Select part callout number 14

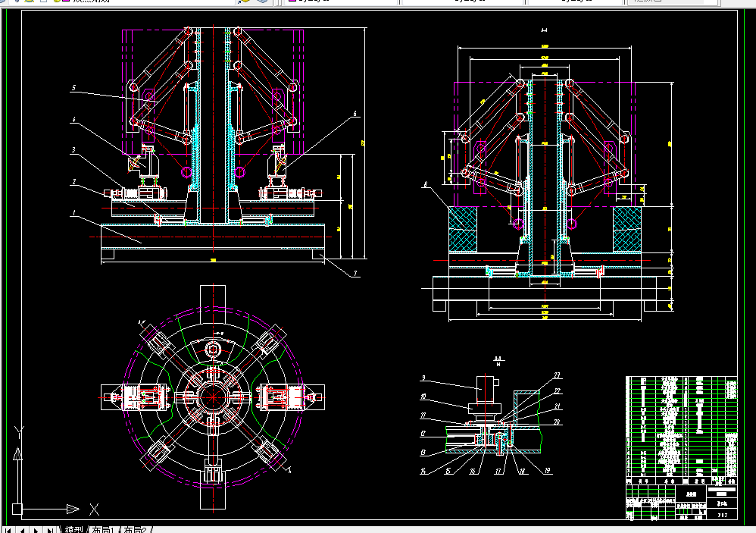point(423,471)
